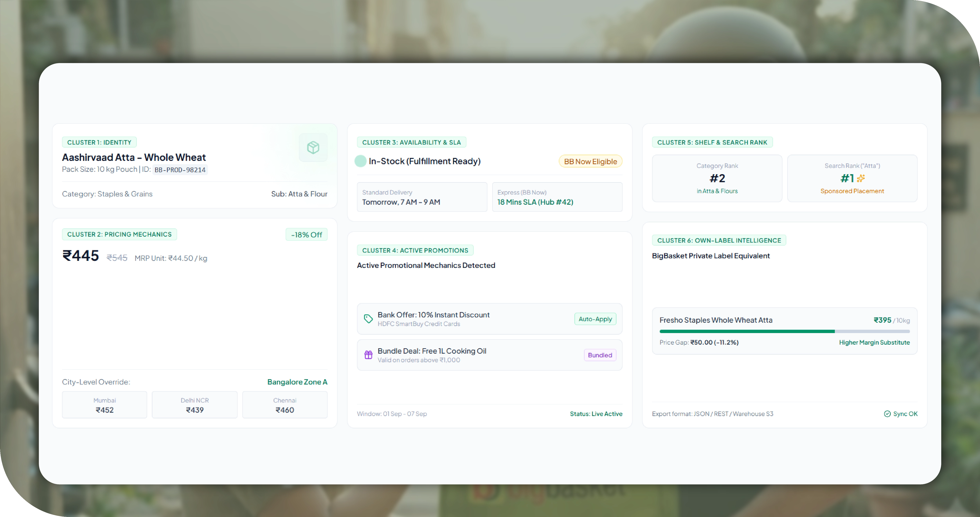Click the BB Now Eligible badge
This screenshot has height=517, width=980.
[x=590, y=161]
